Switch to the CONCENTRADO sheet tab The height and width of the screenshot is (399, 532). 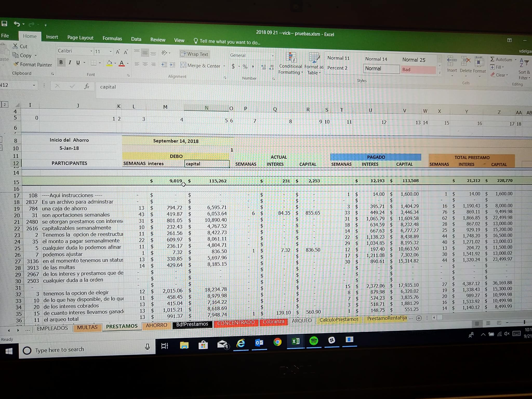click(236, 323)
